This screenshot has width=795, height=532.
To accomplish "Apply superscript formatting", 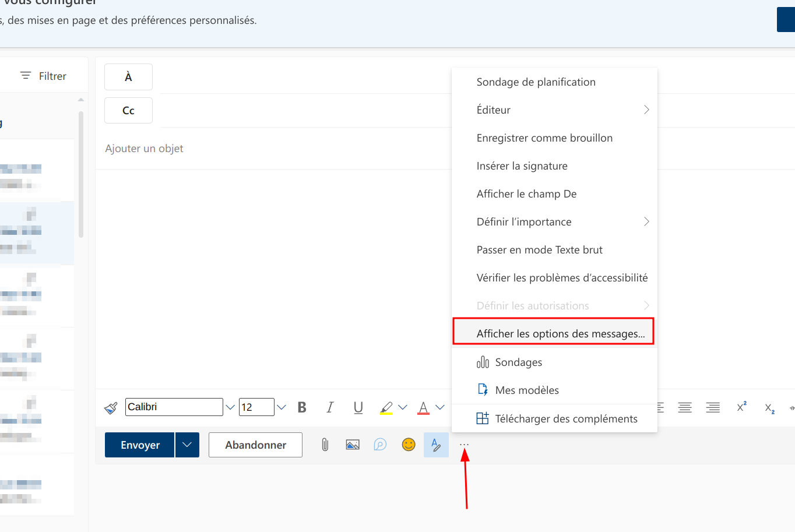I will click(741, 407).
